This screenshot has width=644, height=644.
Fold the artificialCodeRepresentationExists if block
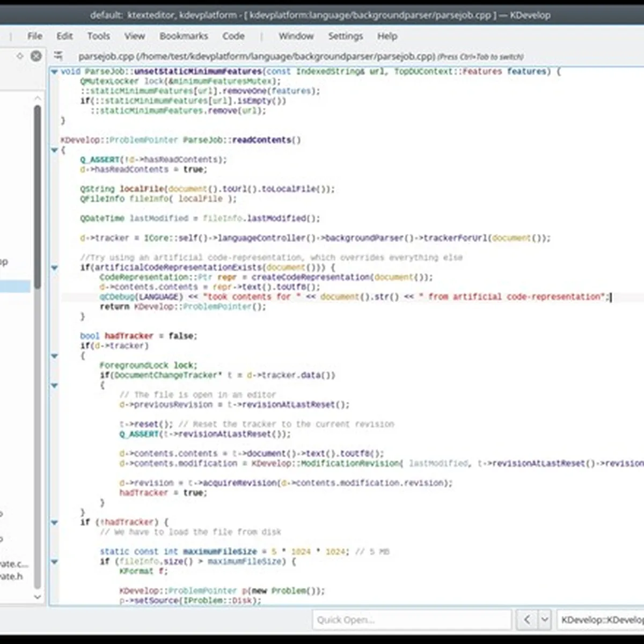(54, 267)
